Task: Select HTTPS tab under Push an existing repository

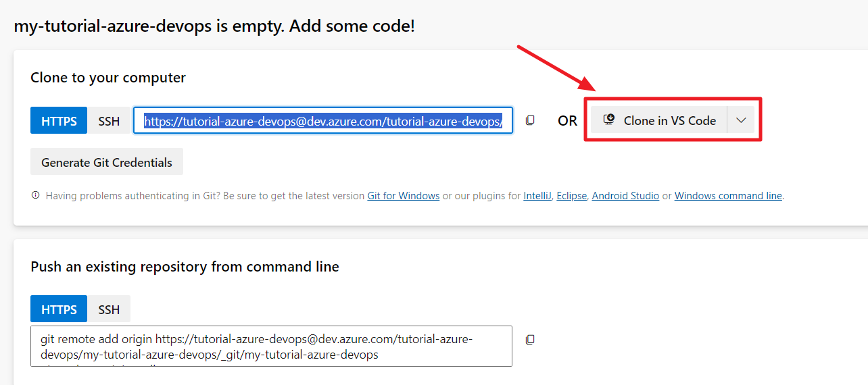Action: tap(59, 309)
